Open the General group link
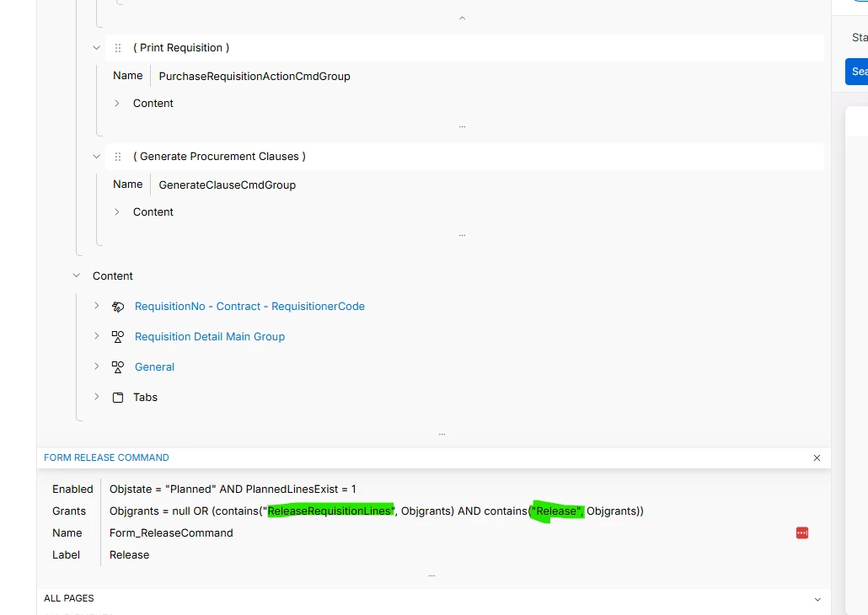The image size is (868, 615). coord(154,367)
